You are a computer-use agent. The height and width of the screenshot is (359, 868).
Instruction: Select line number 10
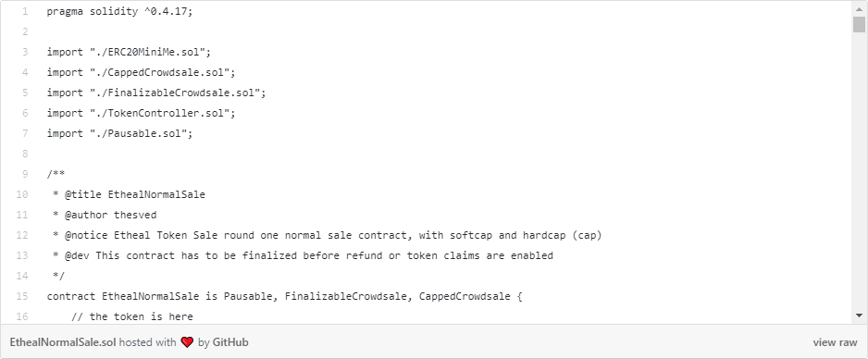click(x=22, y=194)
